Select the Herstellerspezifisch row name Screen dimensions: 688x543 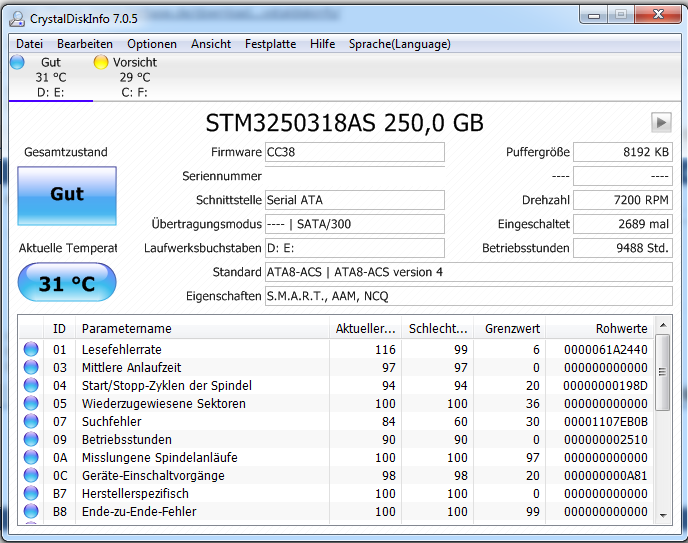[x=135, y=493]
